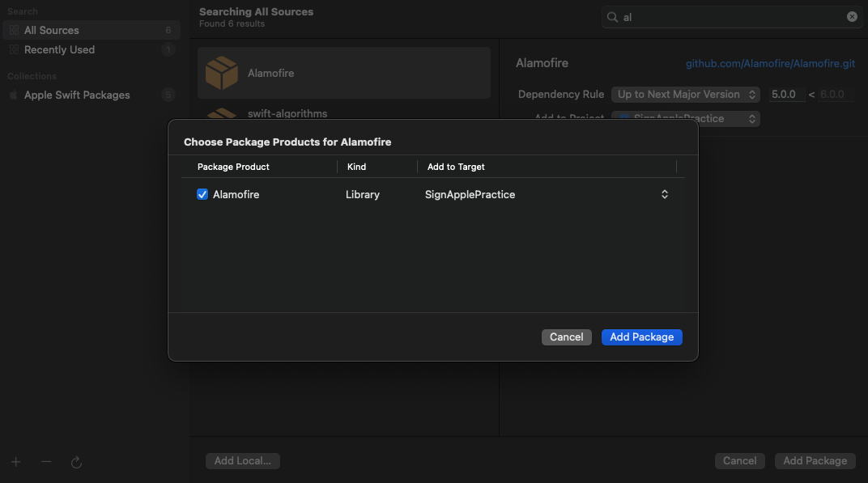This screenshot has width=868, height=483.
Task: Select Recently Used in the sidebar
Action: [x=91, y=50]
